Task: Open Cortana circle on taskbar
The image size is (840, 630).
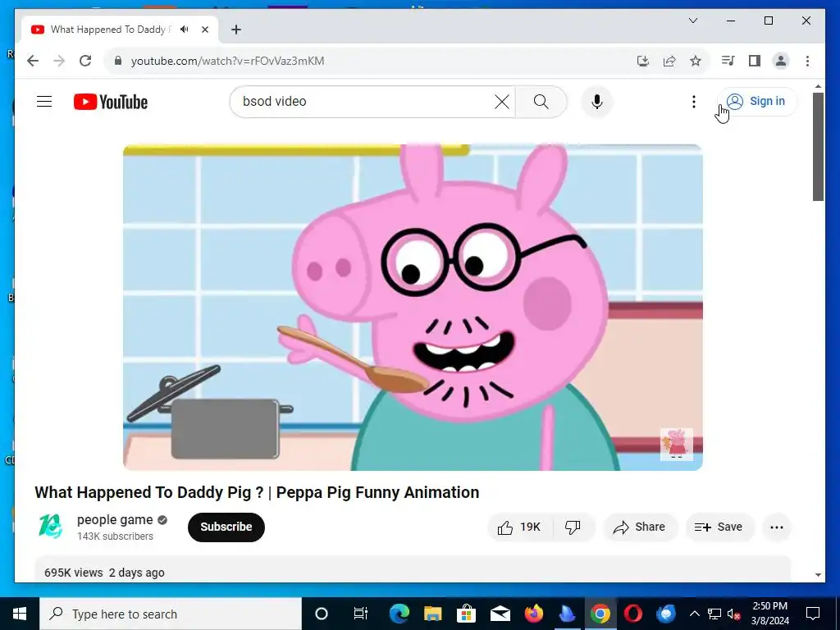Action: [x=322, y=614]
